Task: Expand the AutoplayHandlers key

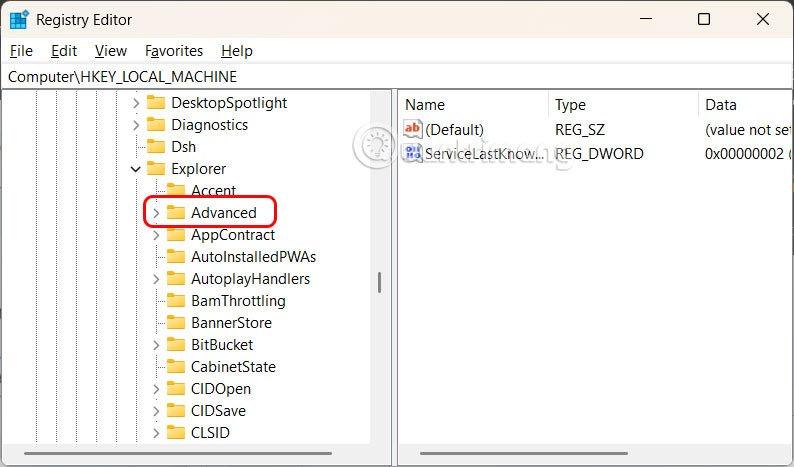Action: 156,279
